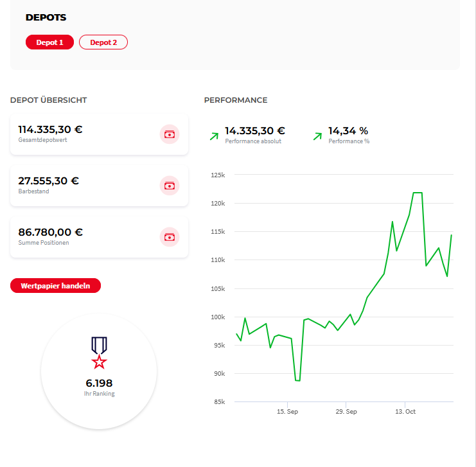Click green arrow next to Performance absolut
This screenshot has width=476, height=467.
(x=214, y=136)
